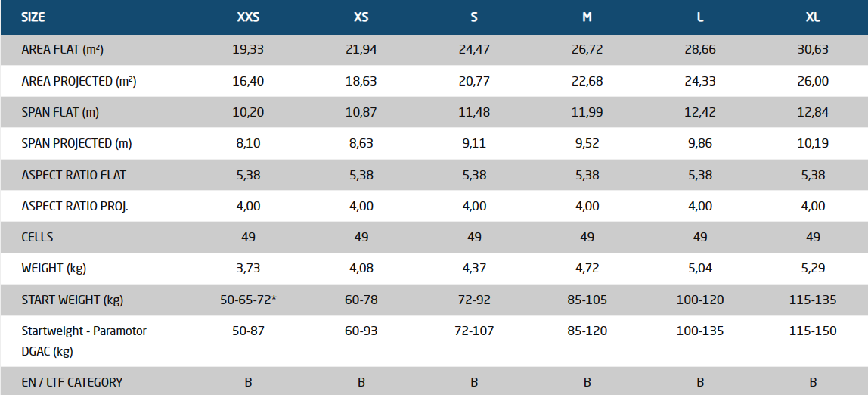Click the ASPECT RATIO FLAT row label
The image size is (868, 395).
pos(74,175)
